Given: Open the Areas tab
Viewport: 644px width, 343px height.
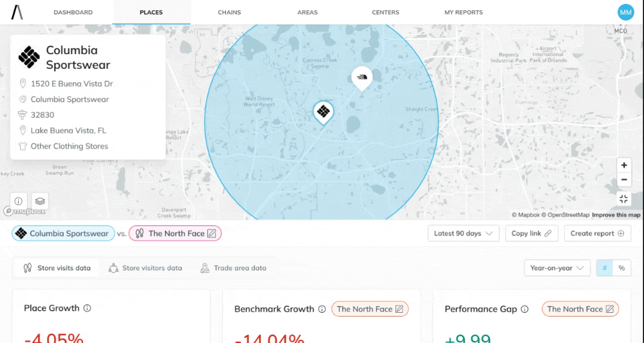Looking at the screenshot, I should 307,12.
